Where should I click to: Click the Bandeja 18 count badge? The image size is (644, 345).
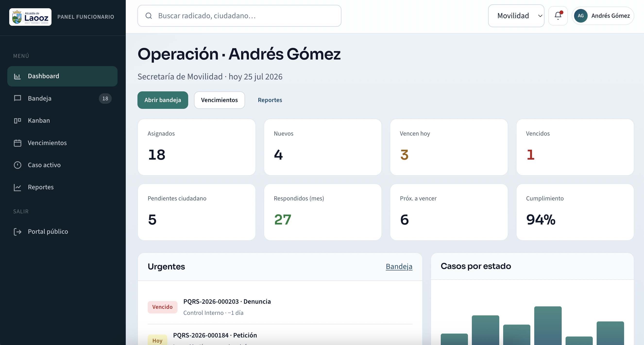coord(105,99)
